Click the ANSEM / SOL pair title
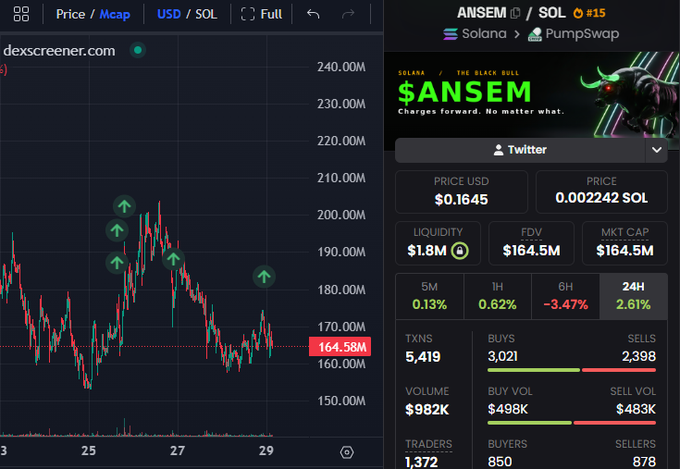Screen dimensions: 680x469 pyautogui.click(x=511, y=13)
